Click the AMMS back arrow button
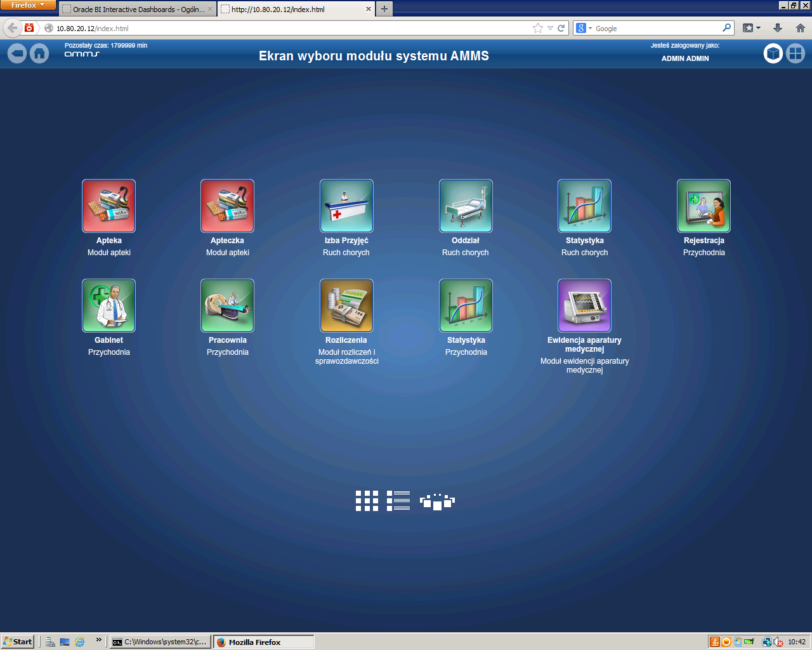 17,54
